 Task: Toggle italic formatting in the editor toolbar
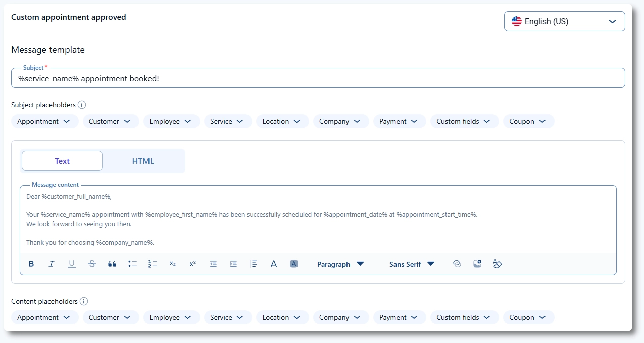pyautogui.click(x=52, y=264)
